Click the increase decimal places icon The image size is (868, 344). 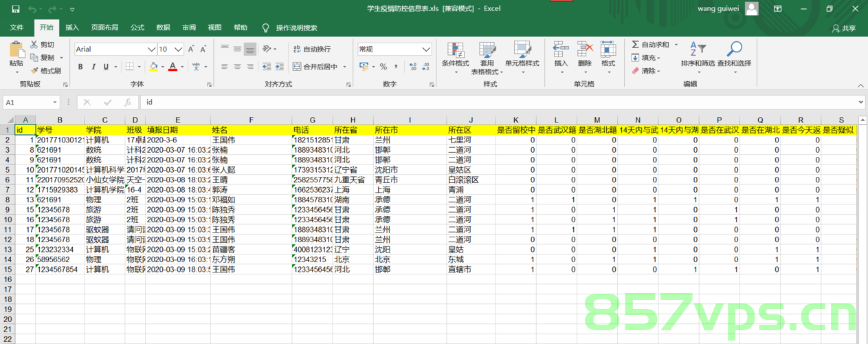[x=412, y=67]
